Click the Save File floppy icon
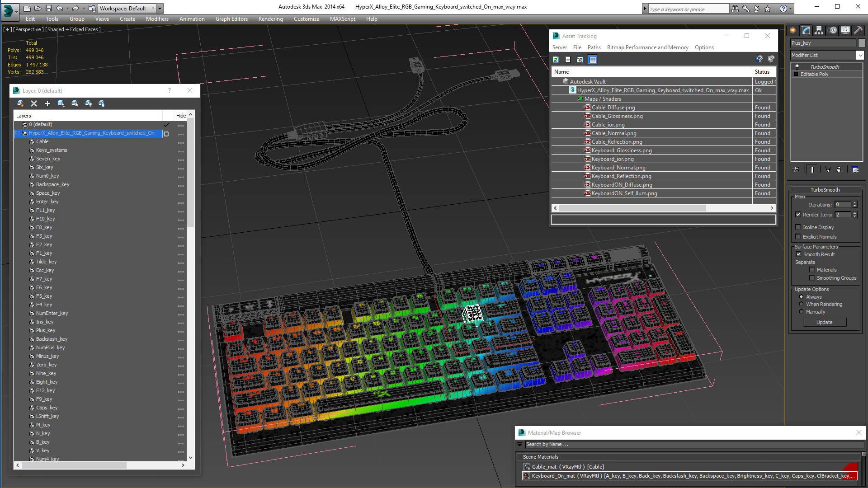868x488 pixels. (x=49, y=8)
